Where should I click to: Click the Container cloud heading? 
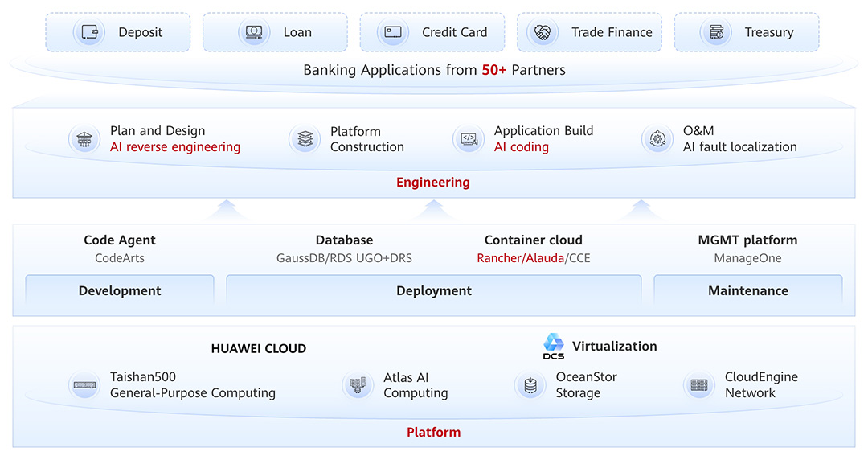coord(534,240)
